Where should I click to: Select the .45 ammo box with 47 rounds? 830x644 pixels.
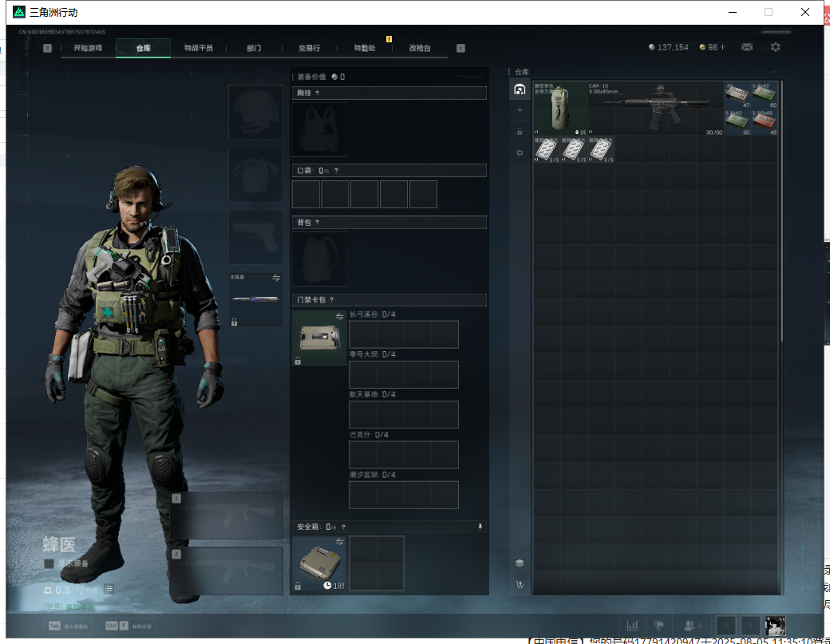click(x=737, y=95)
